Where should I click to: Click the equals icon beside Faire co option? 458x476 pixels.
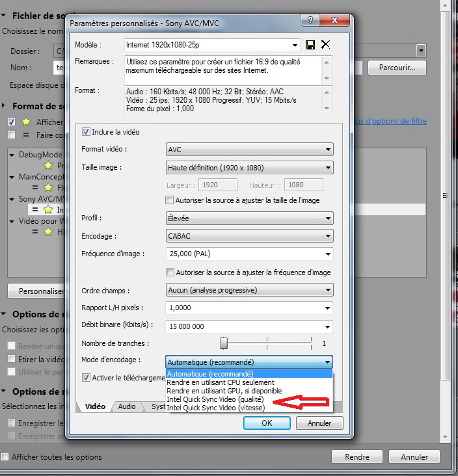(26, 135)
